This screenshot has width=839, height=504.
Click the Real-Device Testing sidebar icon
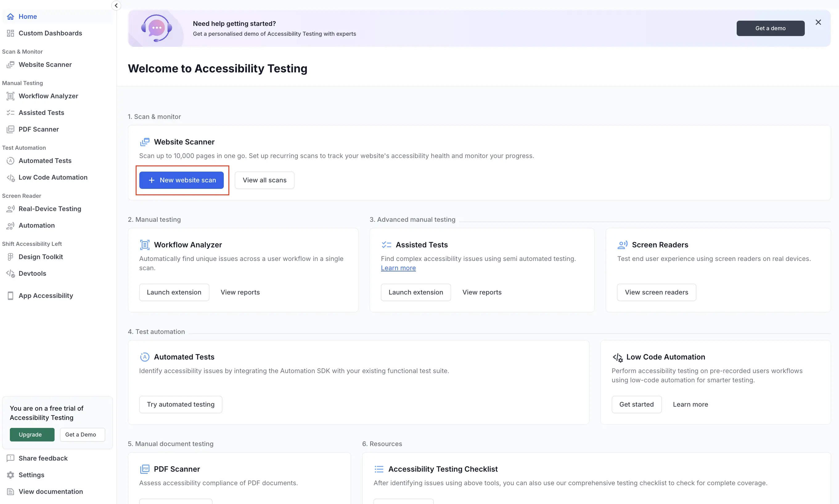(x=10, y=209)
